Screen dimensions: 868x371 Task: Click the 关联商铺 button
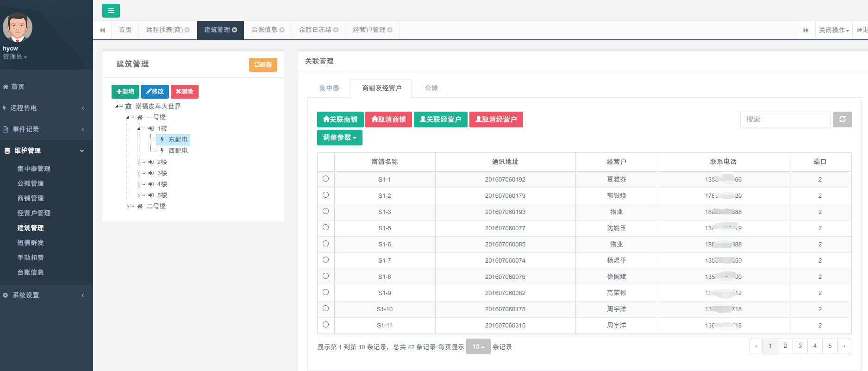click(340, 119)
